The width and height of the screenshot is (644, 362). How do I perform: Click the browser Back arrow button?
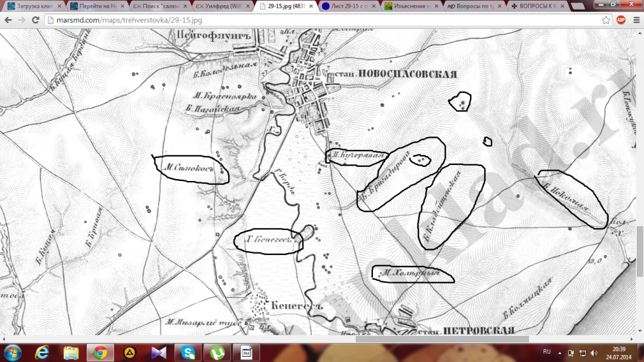pyautogui.click(x=8, y=20)
